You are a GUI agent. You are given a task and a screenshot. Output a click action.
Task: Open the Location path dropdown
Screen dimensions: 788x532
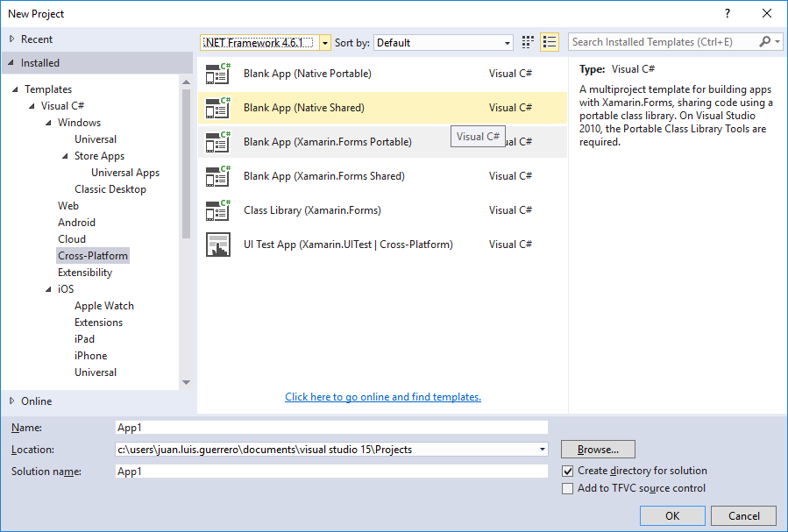click(x=542, y=450)
